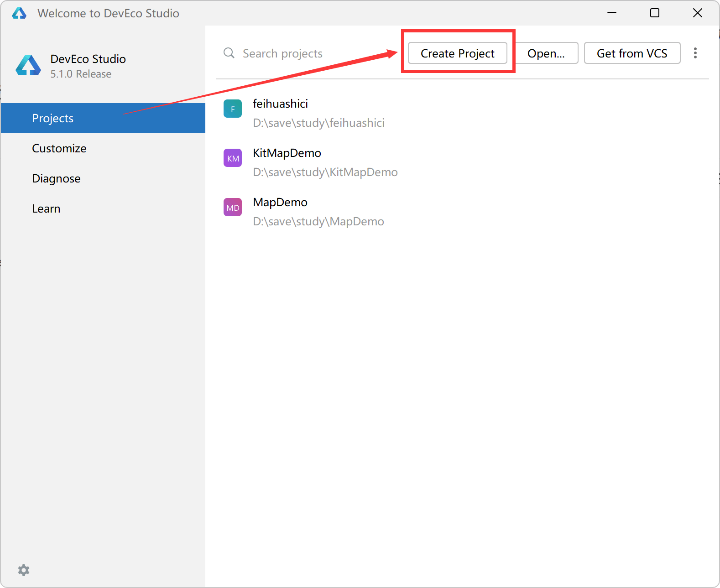Click the DevEco Studio sidebar logo
720x588 pixels.
click(28, 65)
